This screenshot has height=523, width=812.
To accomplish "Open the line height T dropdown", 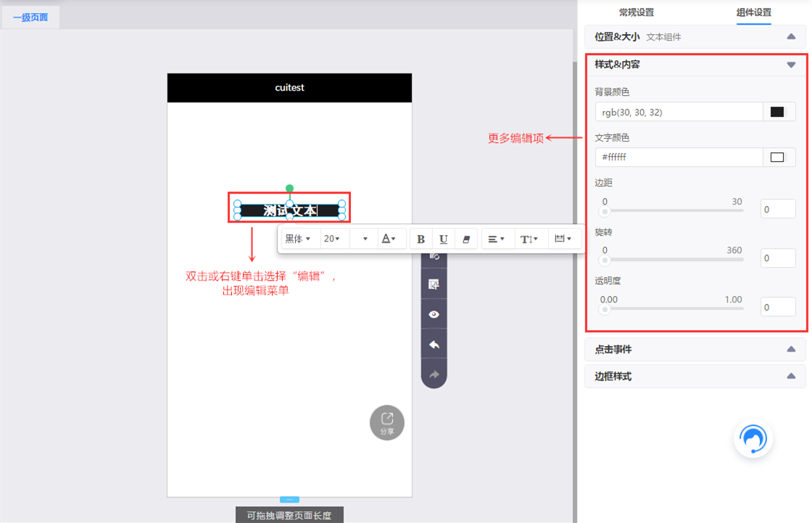I will tap(529, 239).
